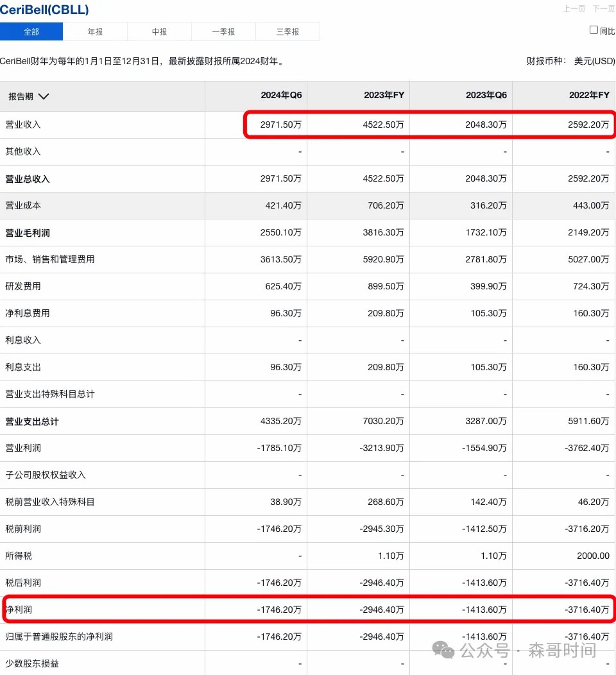Image resolution: width=616 pixels, height=675 pixels.
Task: Click the 2592.20万 value in 营业总收入 row
Action: click(x=588, y=178)
